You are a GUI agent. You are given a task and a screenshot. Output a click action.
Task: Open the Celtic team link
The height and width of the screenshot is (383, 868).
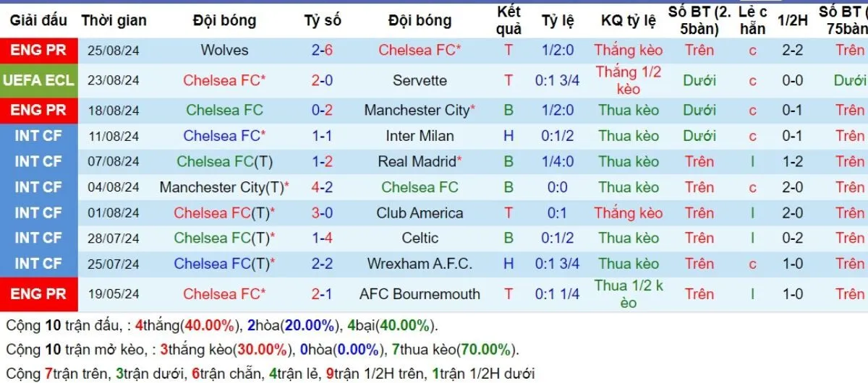[x=420, y=238]
